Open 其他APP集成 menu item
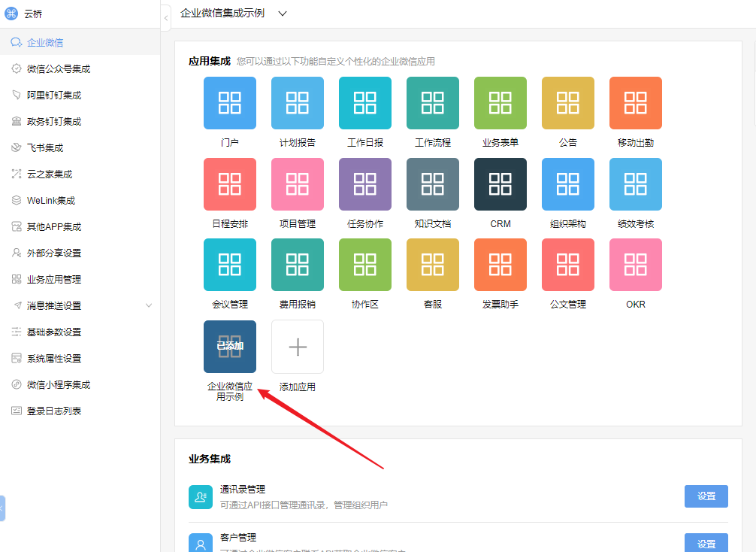Screen dimensions: 756x552 click(x=80, y=227)
